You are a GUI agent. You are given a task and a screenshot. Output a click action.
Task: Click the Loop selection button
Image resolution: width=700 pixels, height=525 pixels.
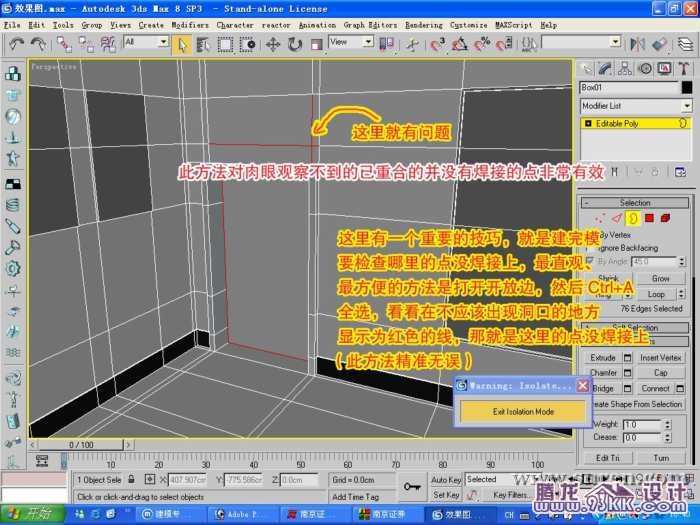(656, 295)
